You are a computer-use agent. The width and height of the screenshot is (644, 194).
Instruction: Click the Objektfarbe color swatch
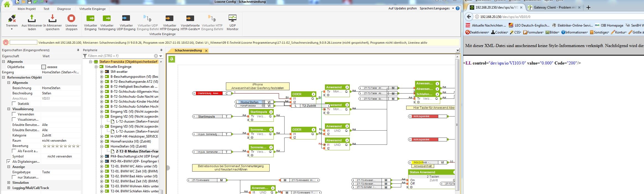point(44,67)
